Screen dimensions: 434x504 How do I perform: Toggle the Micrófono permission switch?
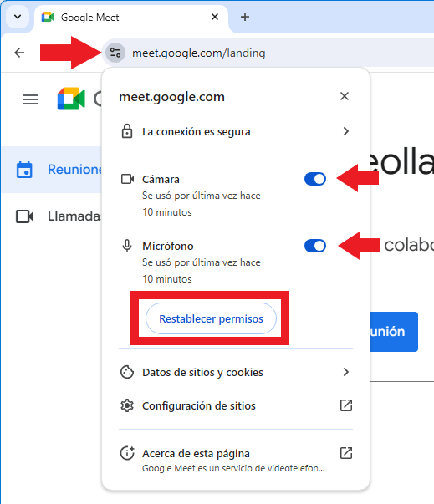coord(315,246)
